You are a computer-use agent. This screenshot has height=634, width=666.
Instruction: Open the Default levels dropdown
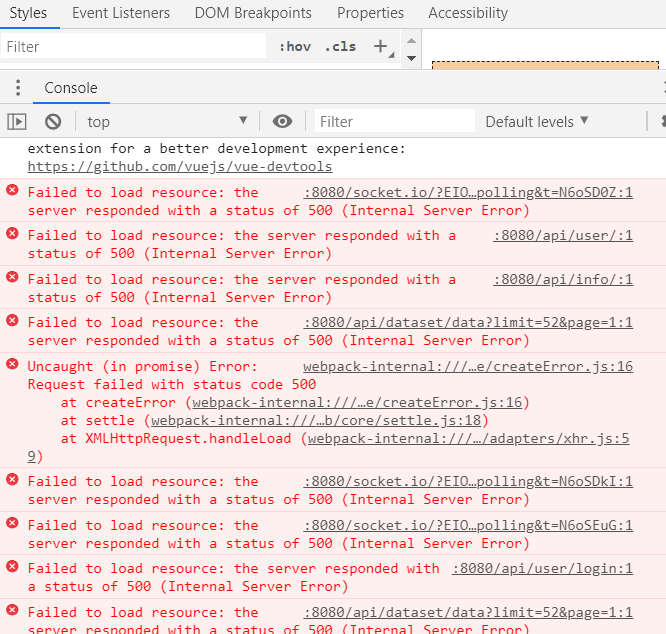537,122
